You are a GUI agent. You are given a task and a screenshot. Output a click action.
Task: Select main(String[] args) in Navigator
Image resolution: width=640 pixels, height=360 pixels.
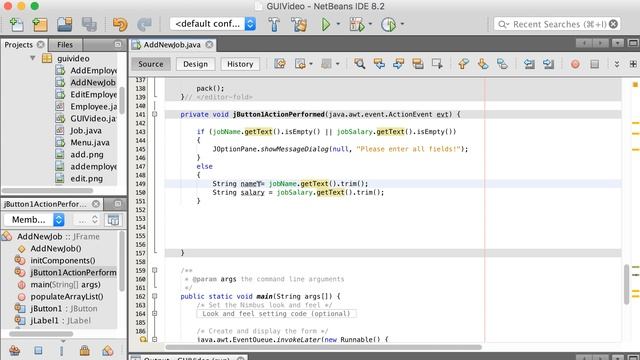[x=65, y=284]
